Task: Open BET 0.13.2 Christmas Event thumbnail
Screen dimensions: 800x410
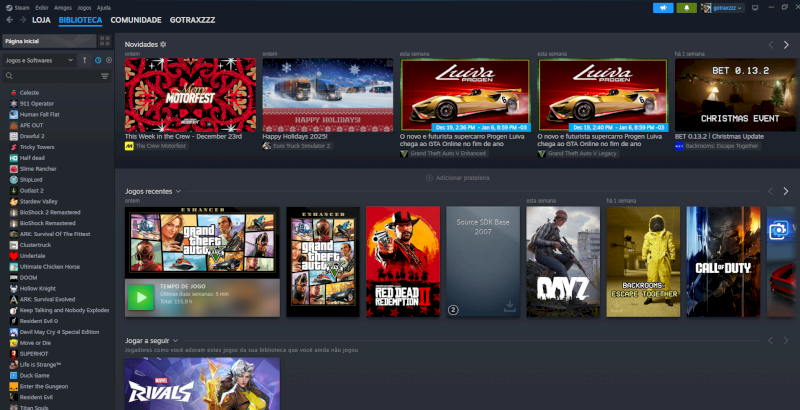Action: 735,95
